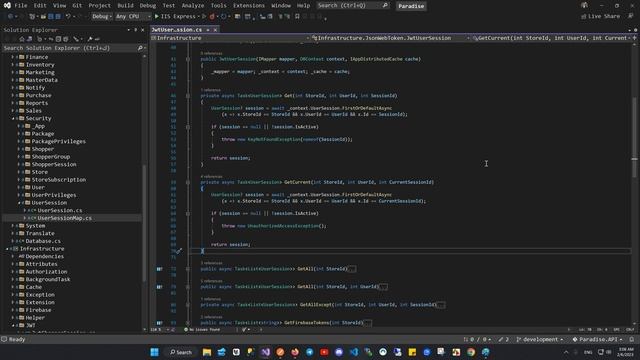Click the pending changes pencil in the status bar
The width and height of the screenshot is (640, 360).
(504, 339)
